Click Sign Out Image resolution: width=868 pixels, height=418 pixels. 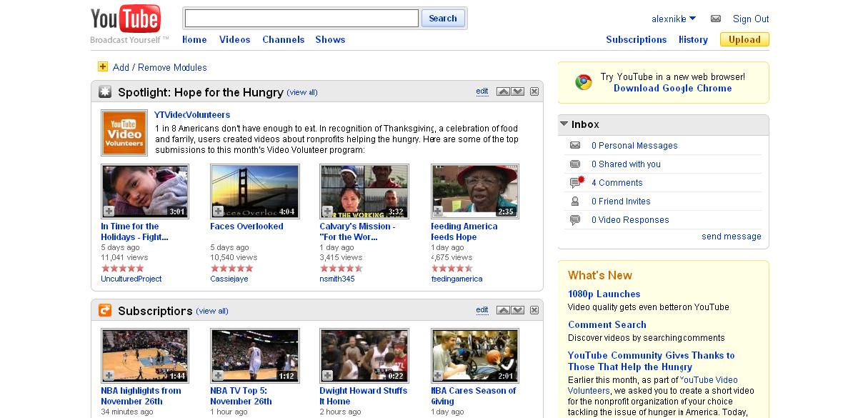coord(751,19)
